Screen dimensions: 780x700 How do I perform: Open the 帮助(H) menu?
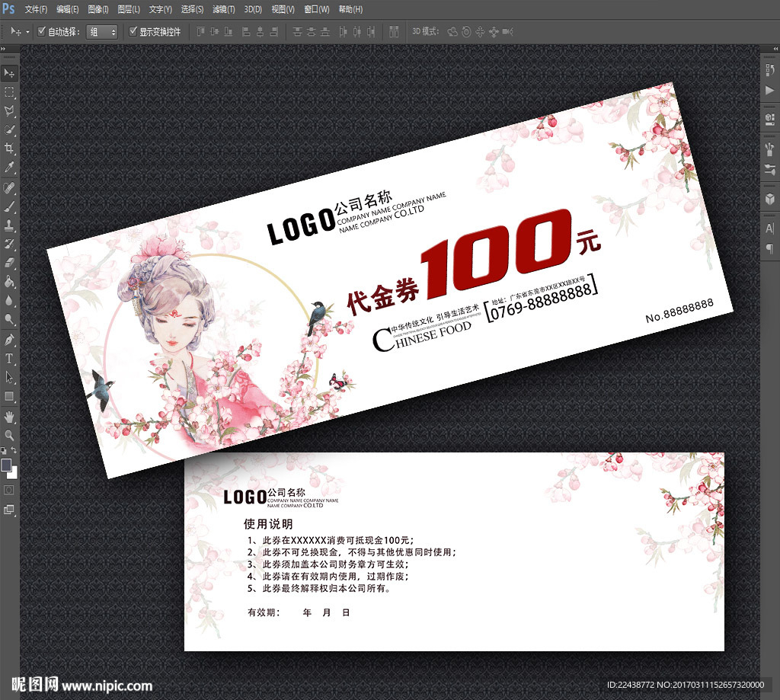pyautogui.click(x=350, y=9)
